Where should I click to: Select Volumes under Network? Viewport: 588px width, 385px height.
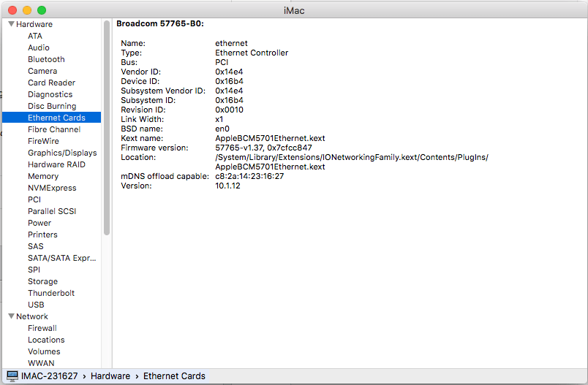click(44, 351)
